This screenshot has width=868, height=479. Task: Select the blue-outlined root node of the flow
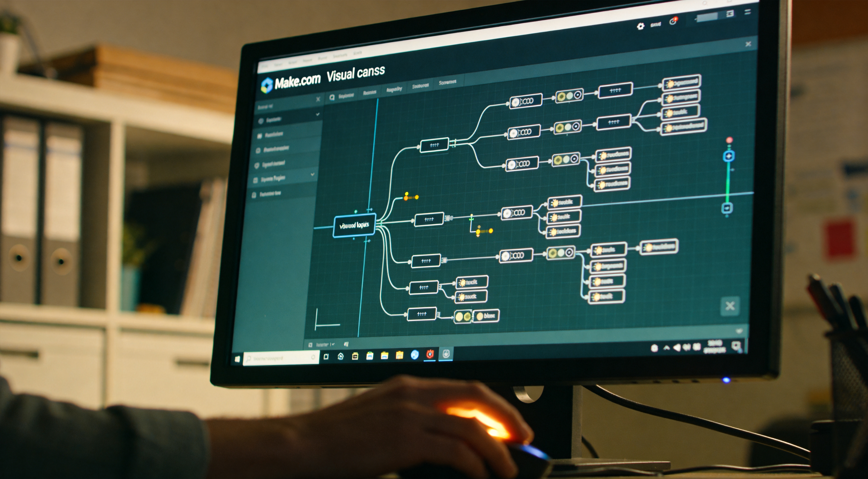[x=354, y=225]
